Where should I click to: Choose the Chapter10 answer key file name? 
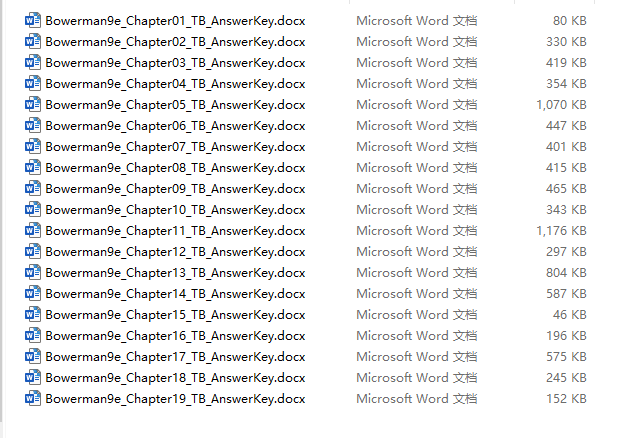point(175,210)
